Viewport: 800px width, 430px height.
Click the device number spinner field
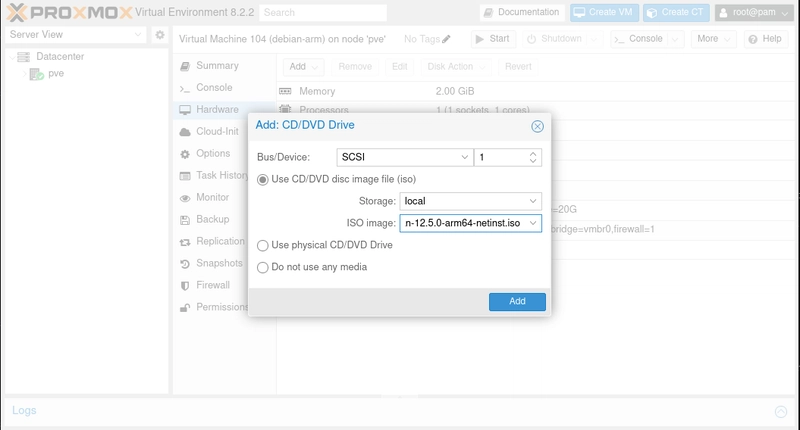500,157
